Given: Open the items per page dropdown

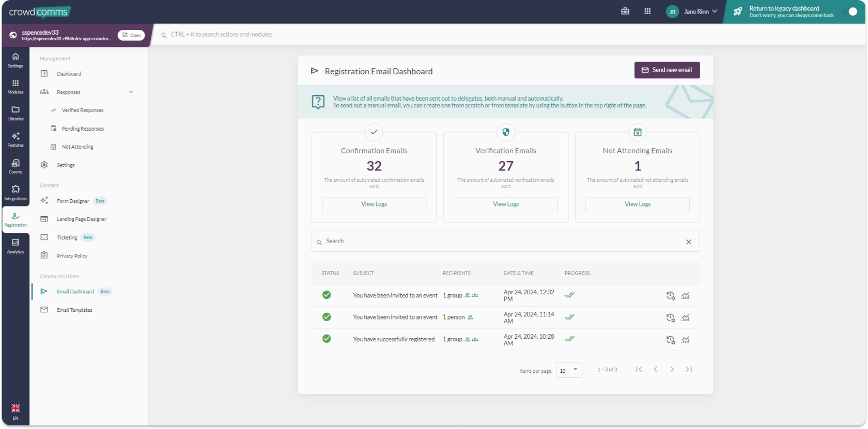Looking at the screenshot, I should [569, 370].
